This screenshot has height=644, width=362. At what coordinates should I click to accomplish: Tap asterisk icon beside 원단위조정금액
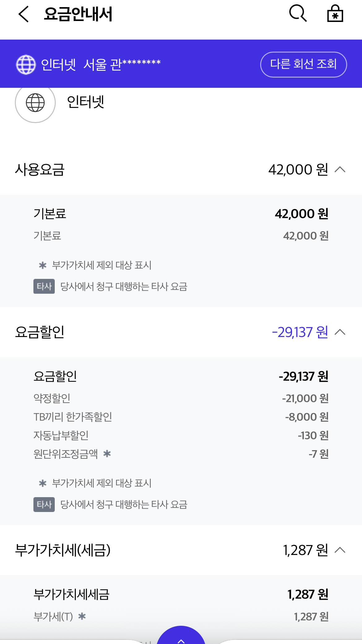[107, 454]
